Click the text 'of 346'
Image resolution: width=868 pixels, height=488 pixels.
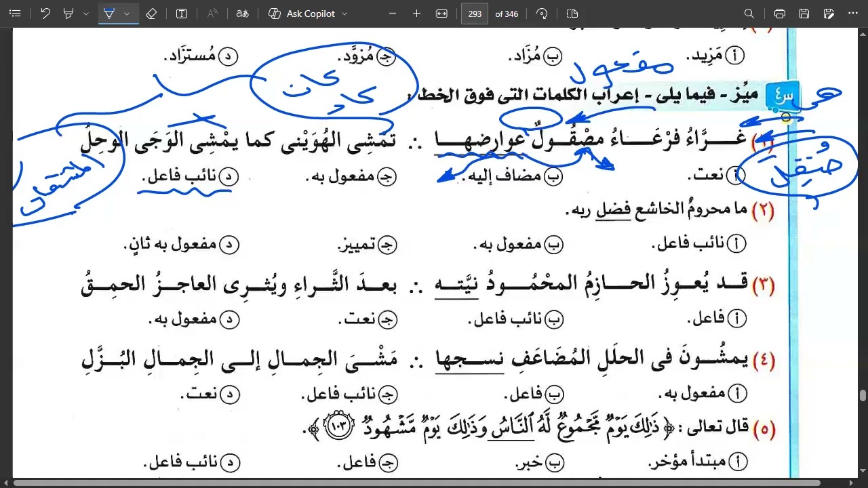[507, 14]
